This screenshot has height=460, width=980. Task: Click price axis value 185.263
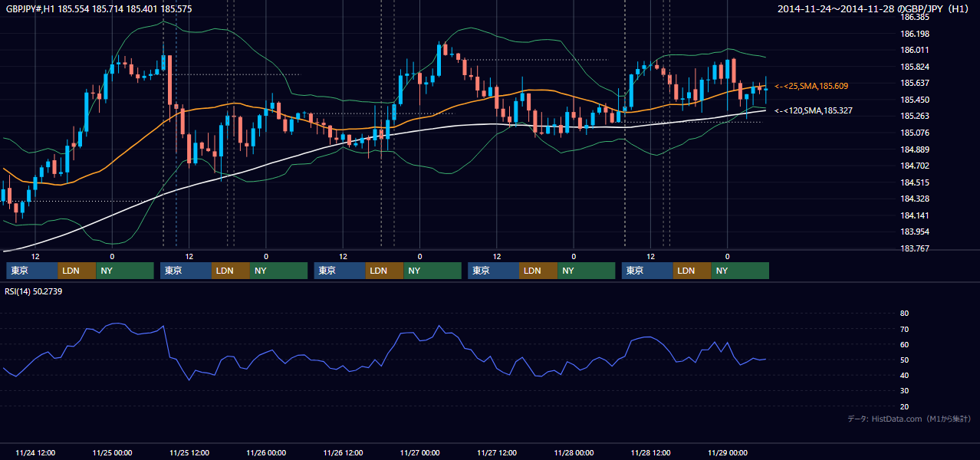[915, 116]
